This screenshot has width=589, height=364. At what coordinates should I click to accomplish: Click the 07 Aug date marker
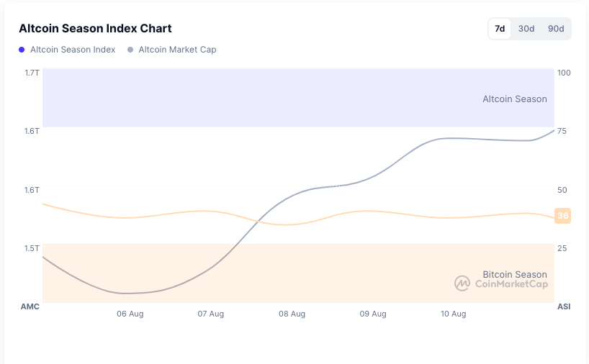211,314
